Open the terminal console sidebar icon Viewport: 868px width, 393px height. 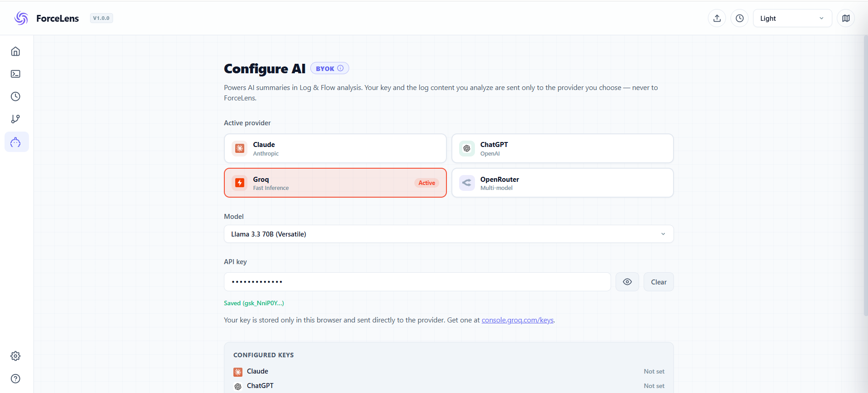coord(15,74)
